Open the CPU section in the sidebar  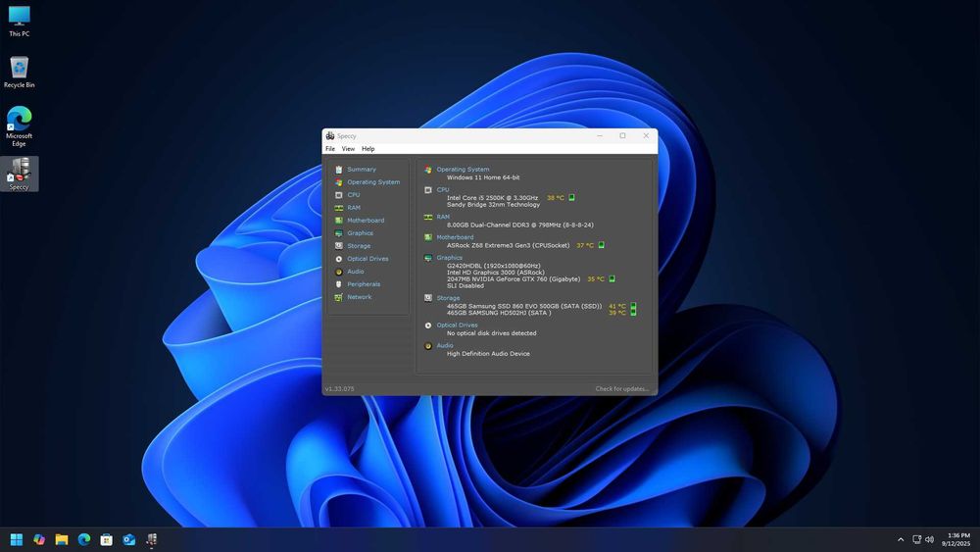(x=353, y=195)
